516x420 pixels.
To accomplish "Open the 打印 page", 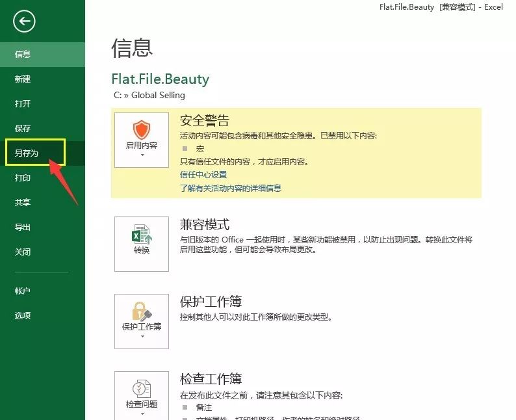I will tap(42, 177).
